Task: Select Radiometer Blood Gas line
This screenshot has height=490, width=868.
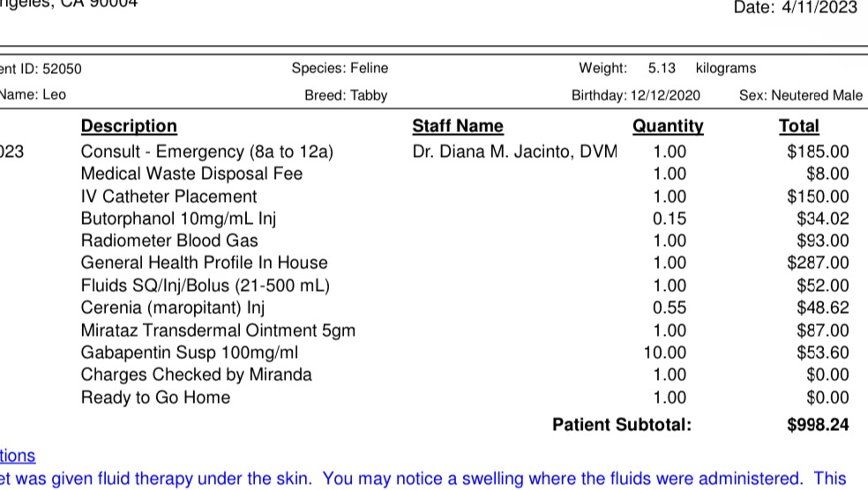Action: (169, 241)
